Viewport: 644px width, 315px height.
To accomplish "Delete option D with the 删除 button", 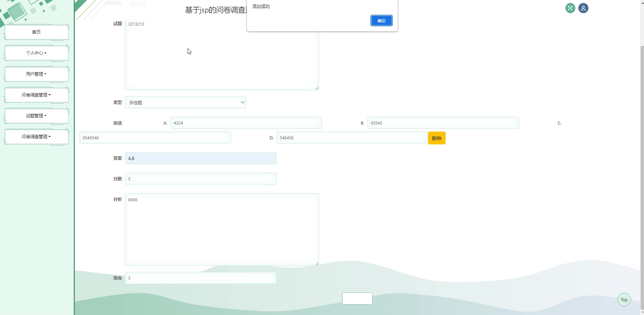I will tap(437, 138).
